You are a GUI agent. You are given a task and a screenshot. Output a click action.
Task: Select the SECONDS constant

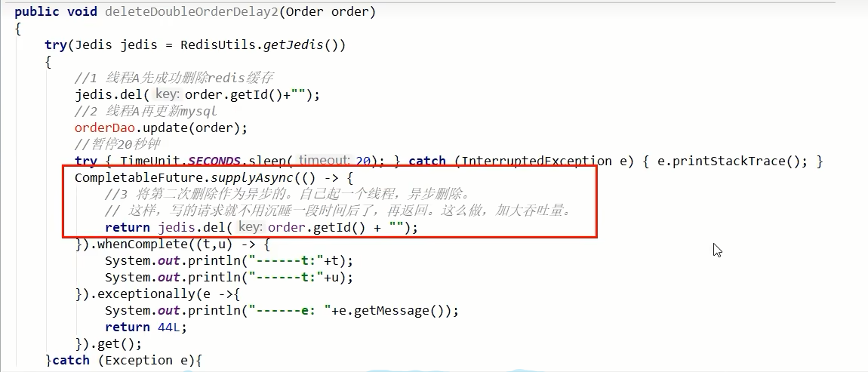point(214,161)
